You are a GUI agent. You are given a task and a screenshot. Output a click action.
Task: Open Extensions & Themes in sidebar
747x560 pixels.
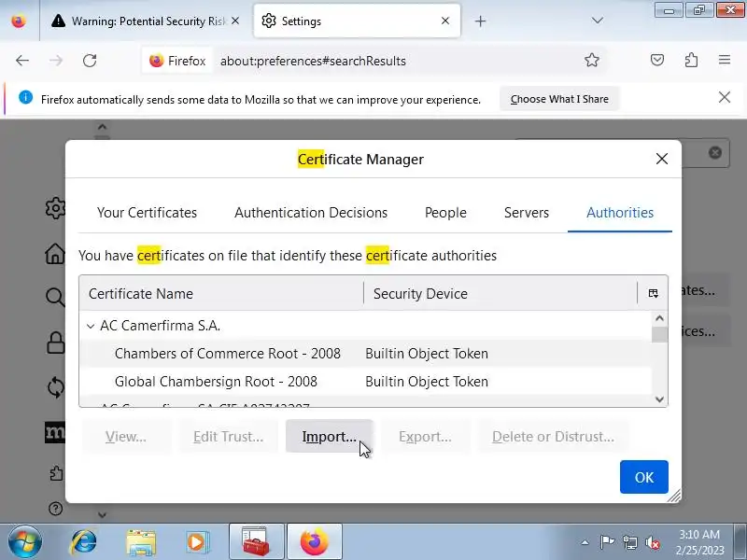[56, 473]
